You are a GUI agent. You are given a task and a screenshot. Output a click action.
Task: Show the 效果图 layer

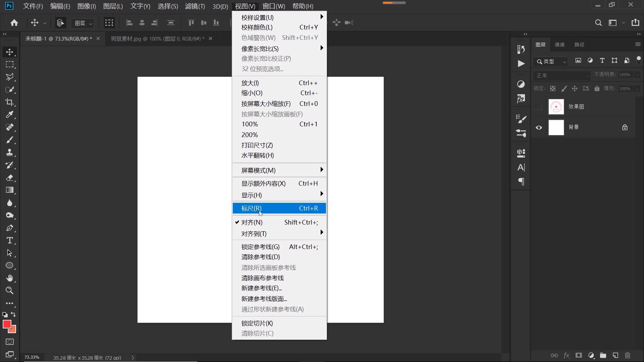point(539,107)
